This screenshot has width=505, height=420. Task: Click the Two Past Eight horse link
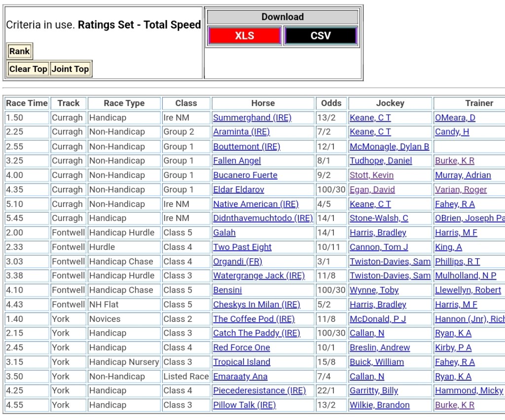pos(242,247)
